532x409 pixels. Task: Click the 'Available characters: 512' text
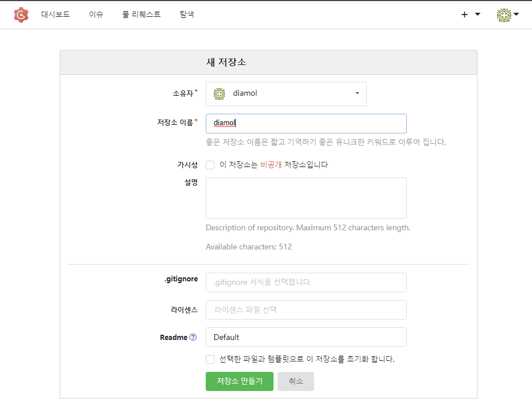(249, 247)
